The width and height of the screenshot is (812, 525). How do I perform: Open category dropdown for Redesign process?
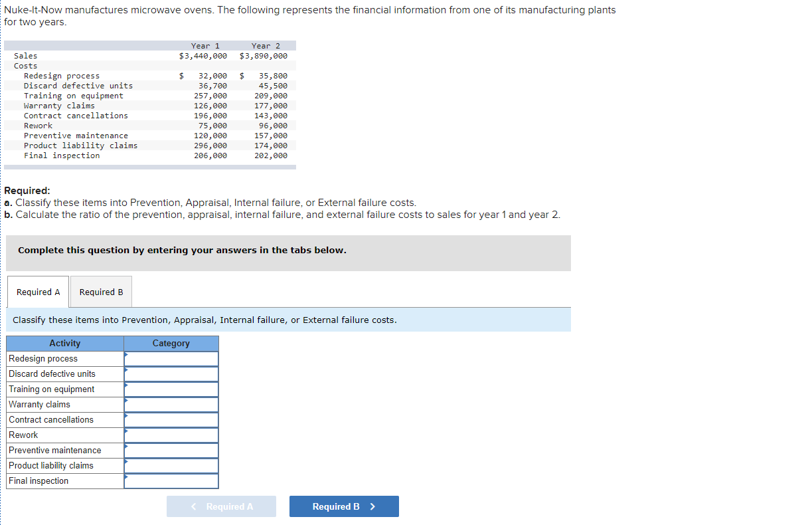[171, 359]
